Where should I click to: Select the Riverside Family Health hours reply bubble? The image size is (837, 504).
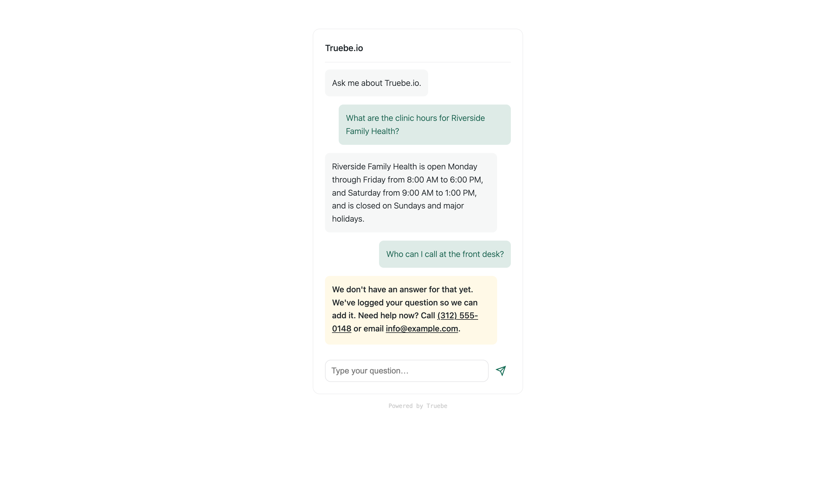pyautogui.click(x=411, y=193)
